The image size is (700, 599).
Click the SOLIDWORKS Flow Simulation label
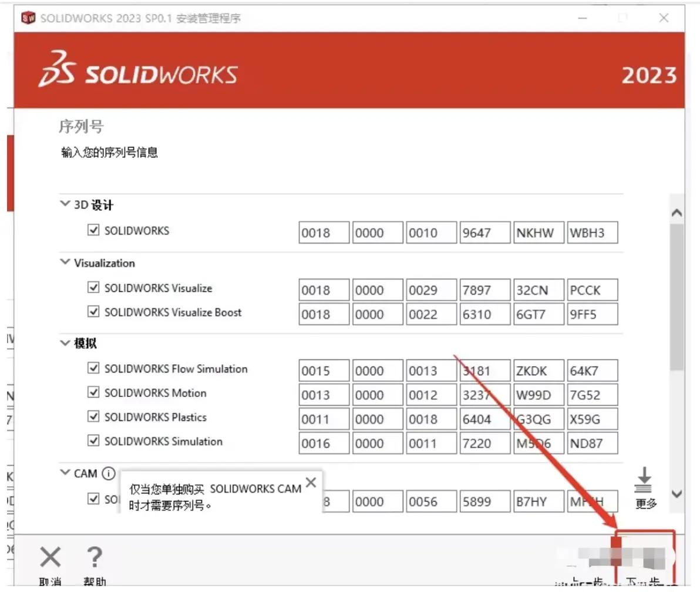[x=176, y=369]
